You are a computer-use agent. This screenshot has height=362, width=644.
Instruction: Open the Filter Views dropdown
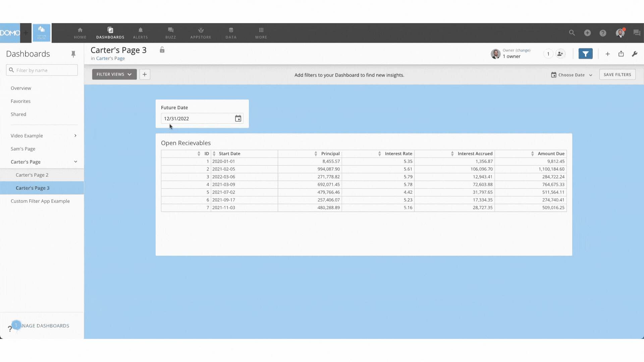(114, 74)
